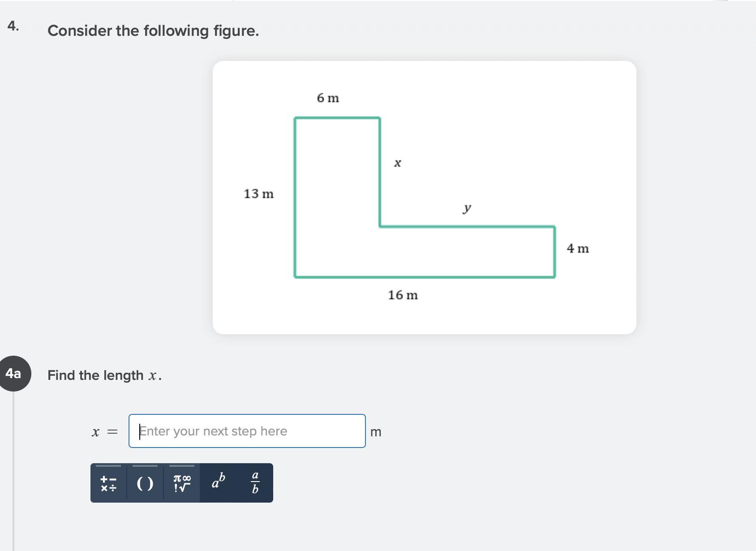
Task: Insert a fraction template
Action: pyautogui.click(x=255, y=482)
